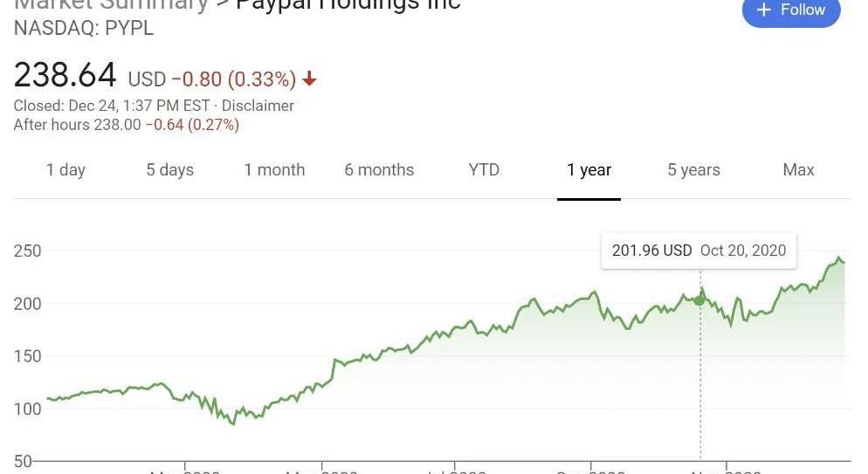The width and height of the screenshot is (868, 474).
Task: Click the 1 year tab
Action: 589,169
